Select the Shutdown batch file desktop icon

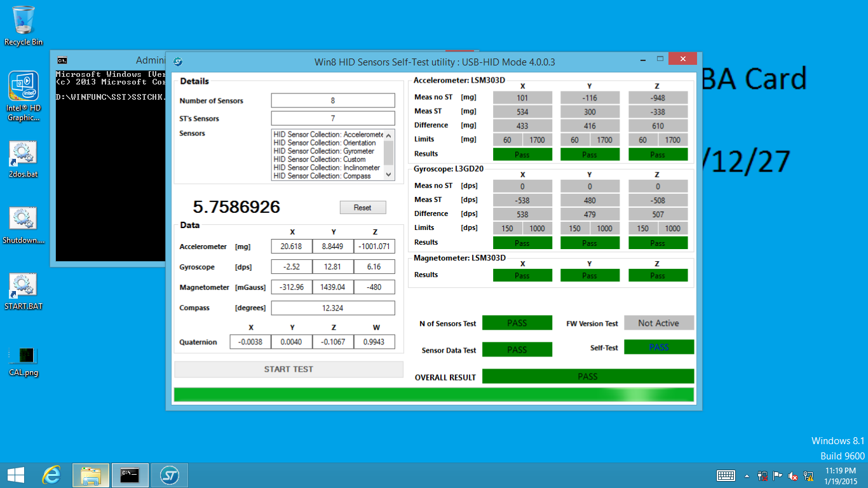[x=24, y=226]
